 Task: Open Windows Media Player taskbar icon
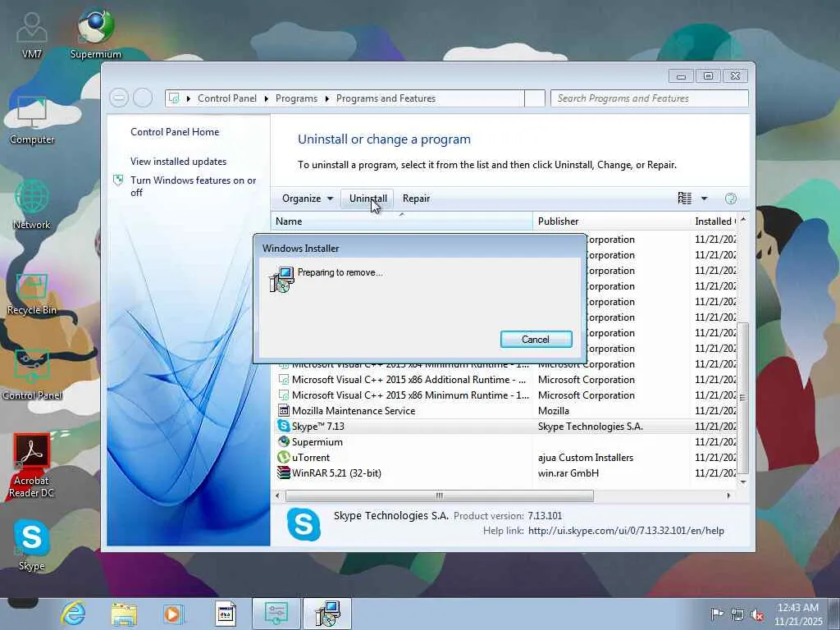pos(173,614)
